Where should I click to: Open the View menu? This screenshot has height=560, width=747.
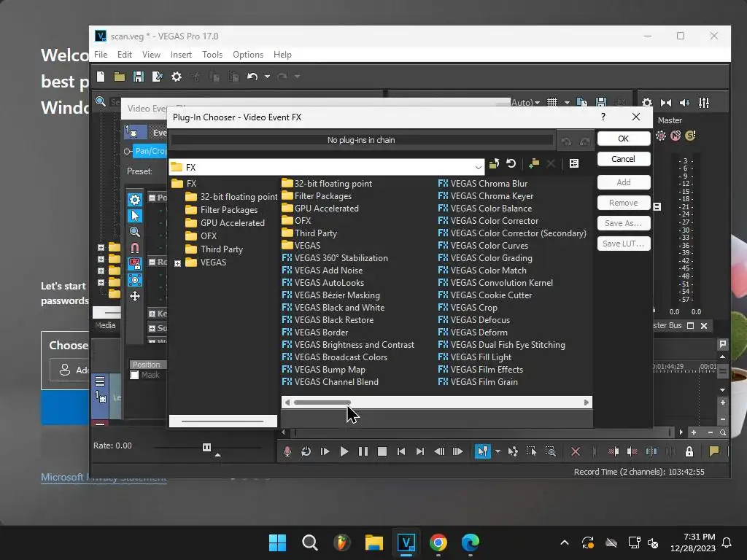tap(151, 55)
